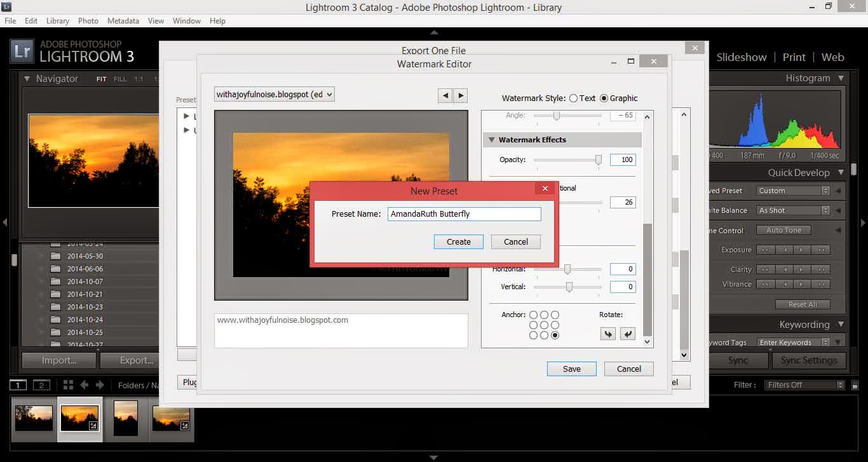Screen dimensions: 868x462
Task: Collapse the Watermark Effects section
Action: click(491, 140)
